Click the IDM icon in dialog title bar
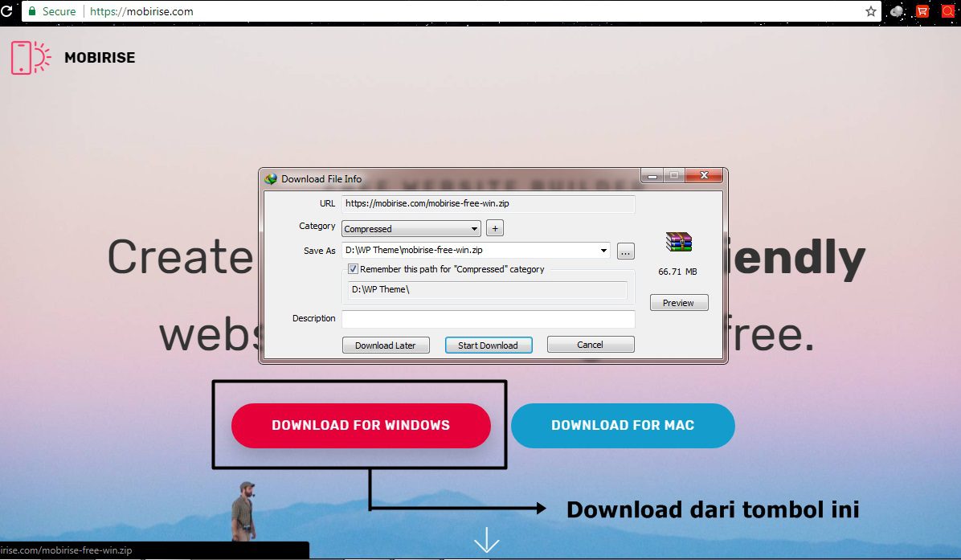 (x=271, y=179)
